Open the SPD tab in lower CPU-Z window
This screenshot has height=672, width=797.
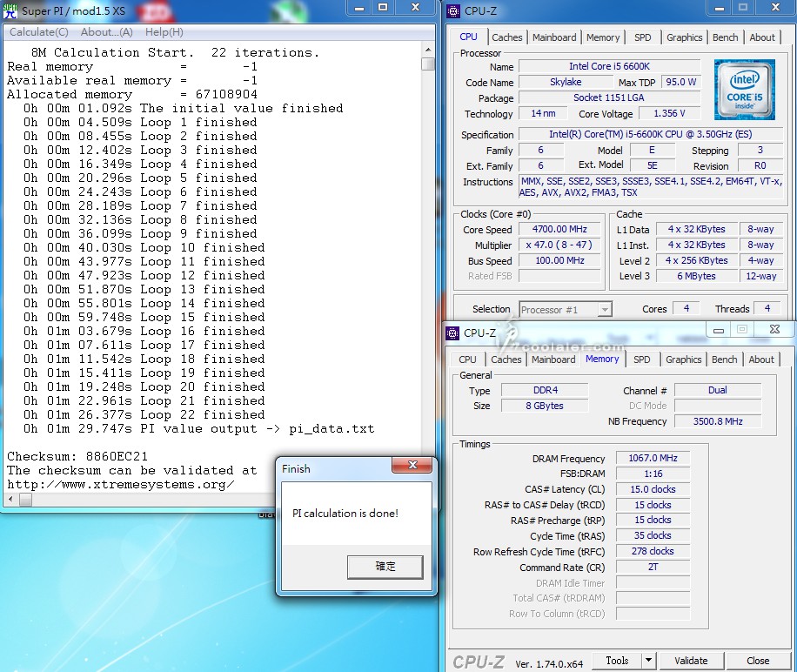coord(641,360)
